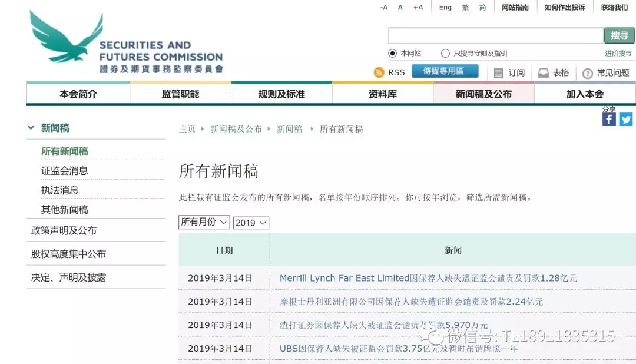Screen dimensions: 636x364
Task: Open 网站指南 site map link
Action: [515, 7]
